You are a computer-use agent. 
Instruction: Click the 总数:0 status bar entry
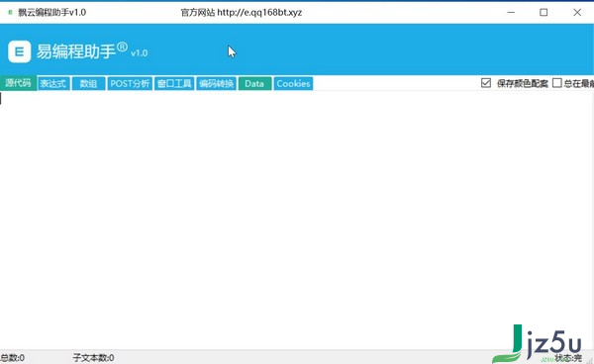tap(12, 357)
